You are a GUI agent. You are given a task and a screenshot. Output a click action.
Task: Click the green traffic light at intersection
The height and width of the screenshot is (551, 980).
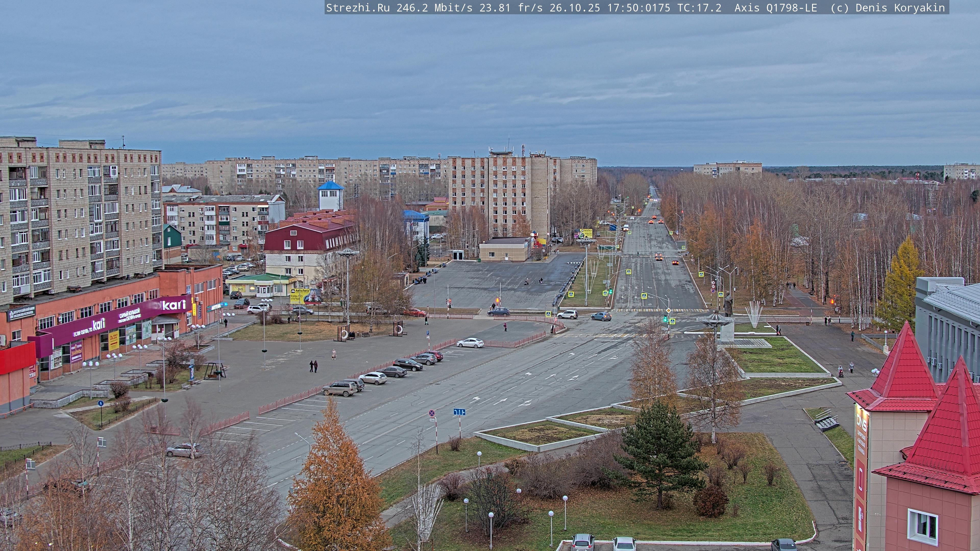pyautogui.click(x=665, y=319)
